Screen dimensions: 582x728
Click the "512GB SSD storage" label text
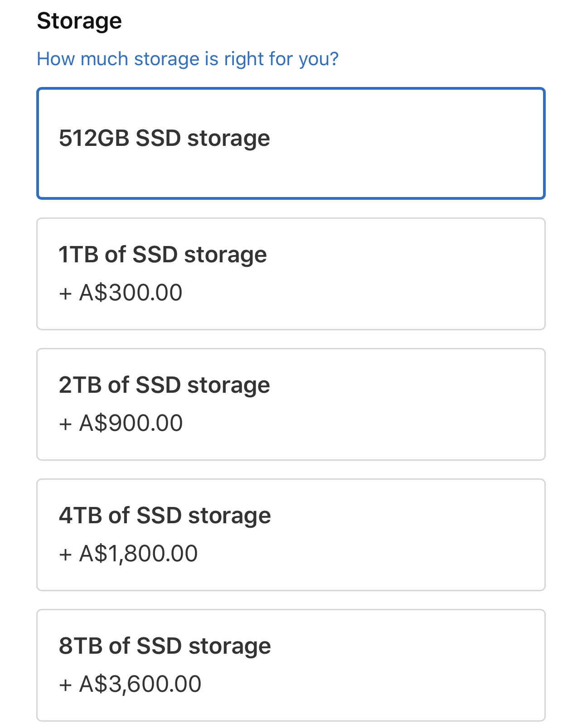pyautogui.click(x=164, y=138)
